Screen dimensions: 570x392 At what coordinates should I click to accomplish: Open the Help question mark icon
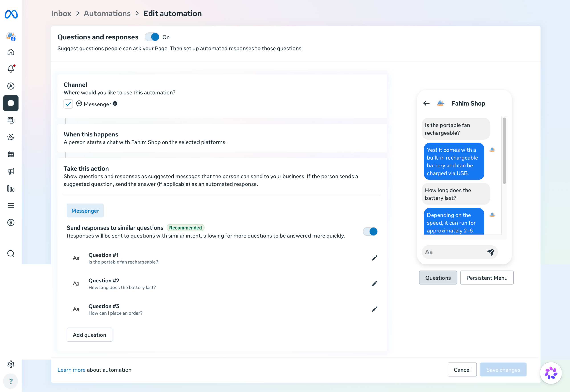(11, 381)
